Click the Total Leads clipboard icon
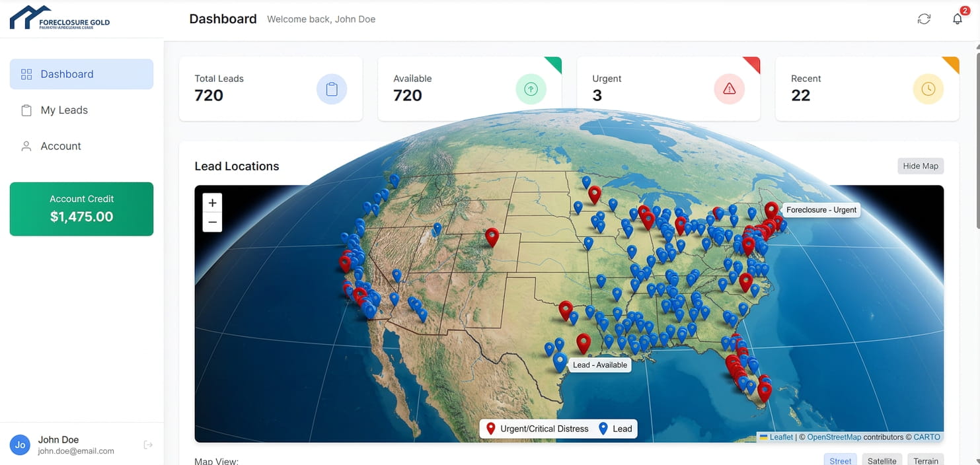 (x=332, y=89)
